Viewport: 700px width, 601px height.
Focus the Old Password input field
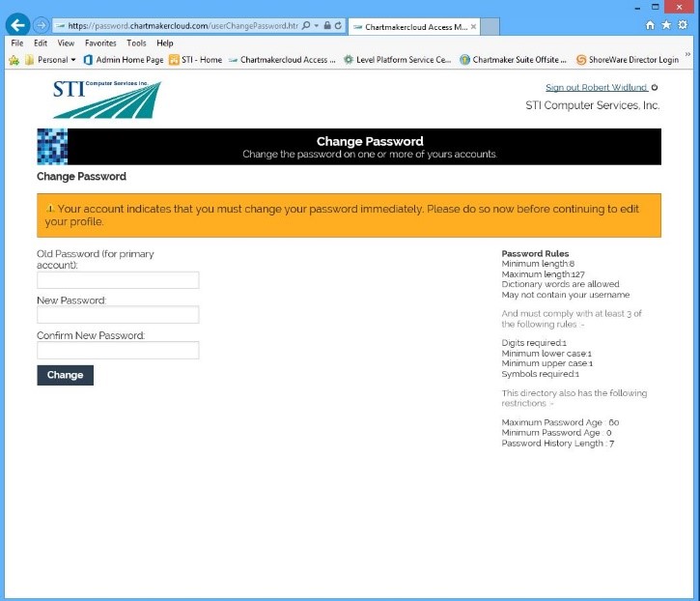[118, 280]
